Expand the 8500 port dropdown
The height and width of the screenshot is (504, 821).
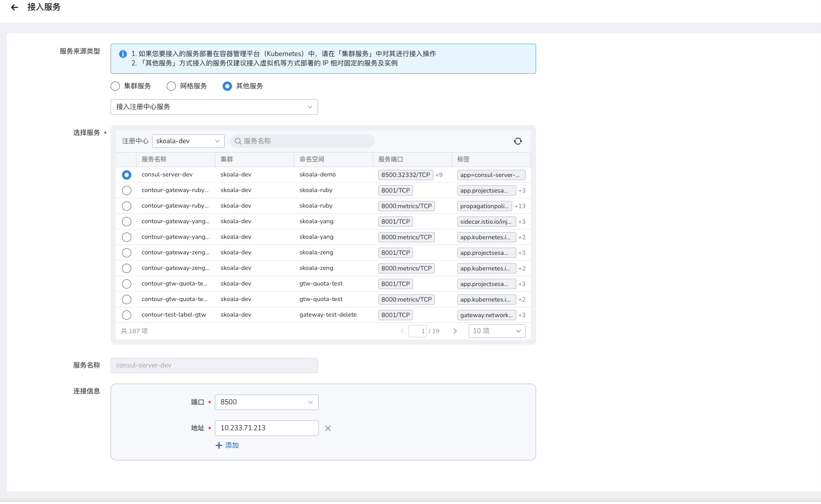[x=266, y=402]
